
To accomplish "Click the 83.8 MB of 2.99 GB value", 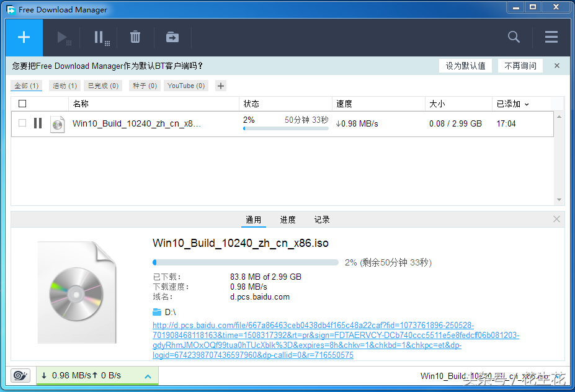I will point(265,277).
